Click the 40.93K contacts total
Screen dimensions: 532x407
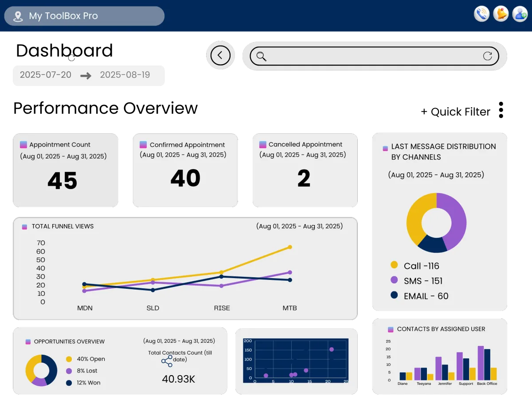[x=179, y=379]
